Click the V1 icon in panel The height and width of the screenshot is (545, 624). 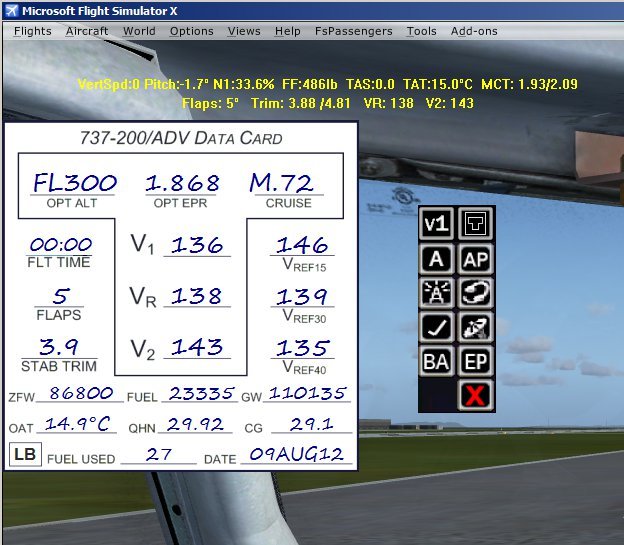point(436,224)
